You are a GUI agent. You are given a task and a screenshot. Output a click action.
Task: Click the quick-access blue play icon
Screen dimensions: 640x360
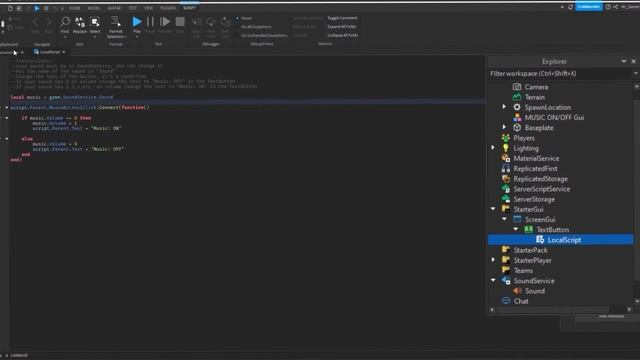pos(37,8)
